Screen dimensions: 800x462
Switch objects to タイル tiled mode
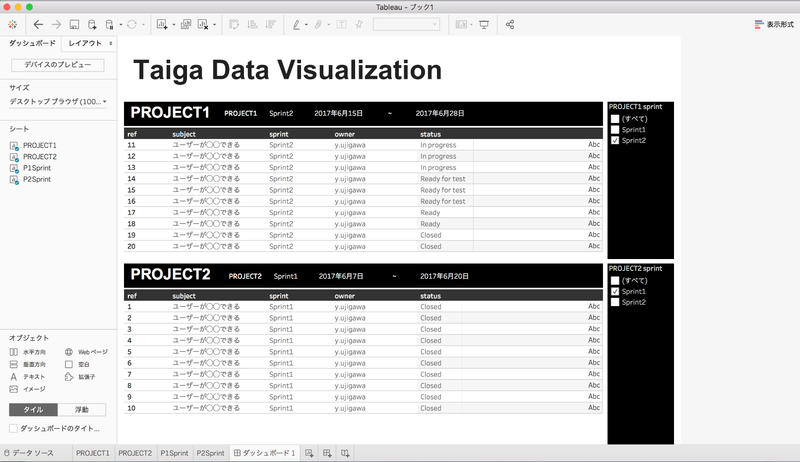tap(33, 409)
